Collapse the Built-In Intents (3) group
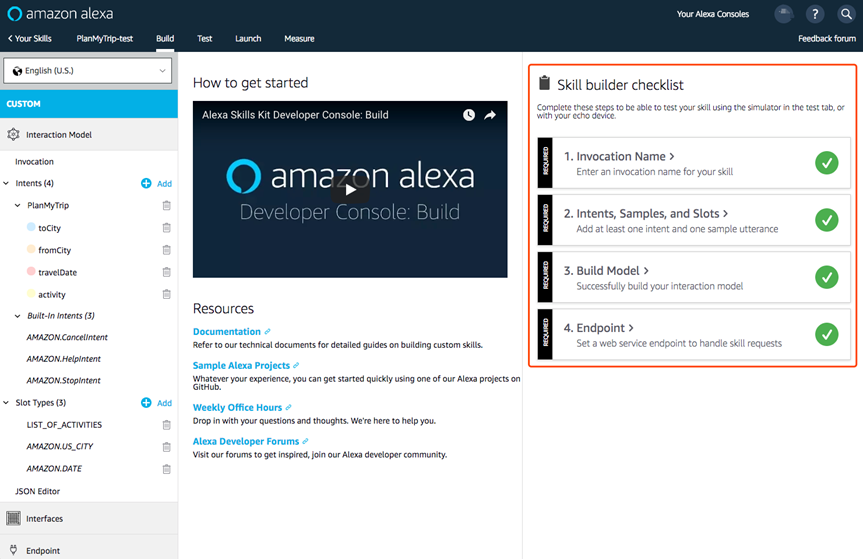863x559 pixels. [x=18, y=316]
